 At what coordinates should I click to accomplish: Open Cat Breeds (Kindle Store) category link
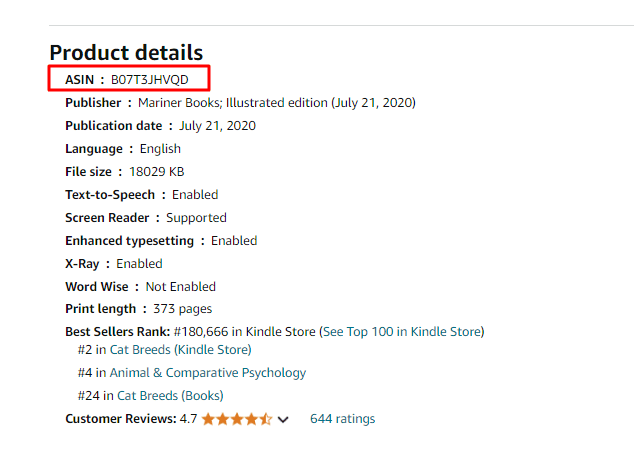click(x=180, y=349)
